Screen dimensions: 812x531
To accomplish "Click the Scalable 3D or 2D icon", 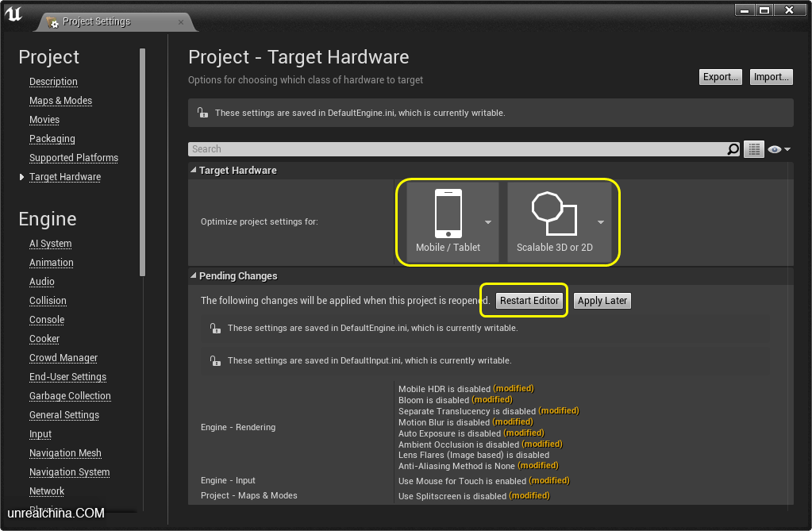I will pyautogui.click(x=554, y=214).
